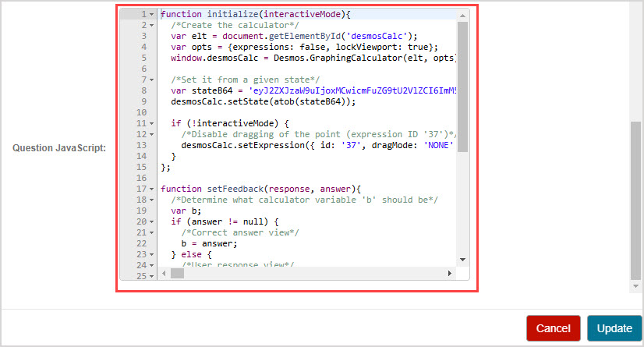Collapse the setFeedback function on line 17

tap(151, 189)
